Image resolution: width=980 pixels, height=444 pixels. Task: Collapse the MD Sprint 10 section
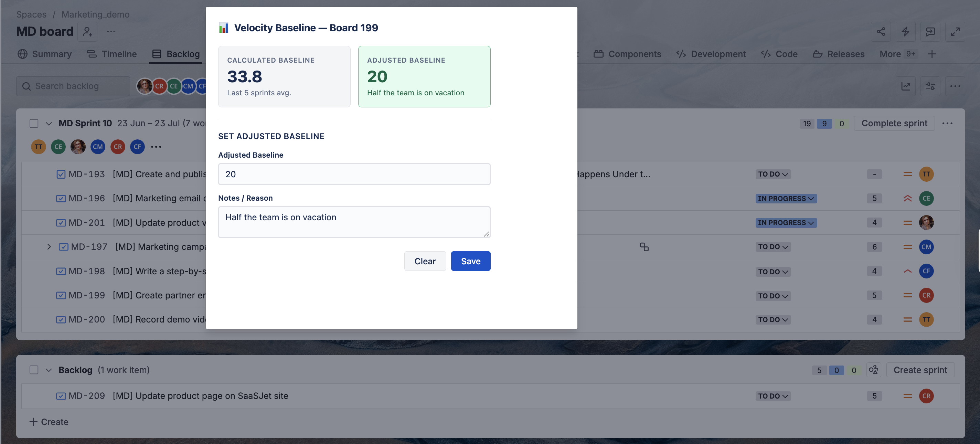[x=49, y=124]
